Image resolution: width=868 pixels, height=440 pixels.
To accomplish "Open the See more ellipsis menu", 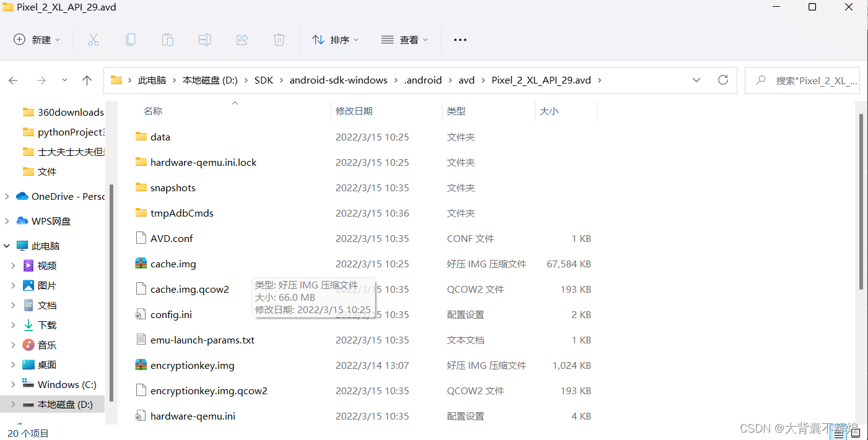I will tap(459, 39).
